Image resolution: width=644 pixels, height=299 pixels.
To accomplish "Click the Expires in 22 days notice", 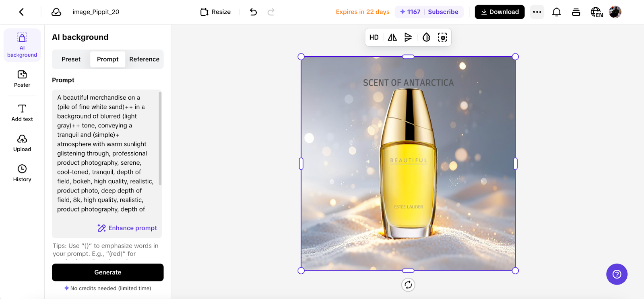I will [x=363, y=12].
